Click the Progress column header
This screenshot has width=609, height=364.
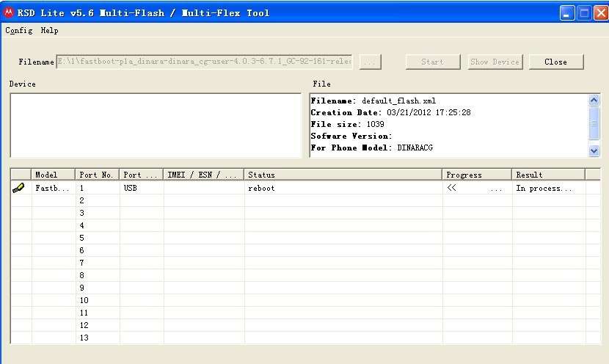click(x=476, y=175)
